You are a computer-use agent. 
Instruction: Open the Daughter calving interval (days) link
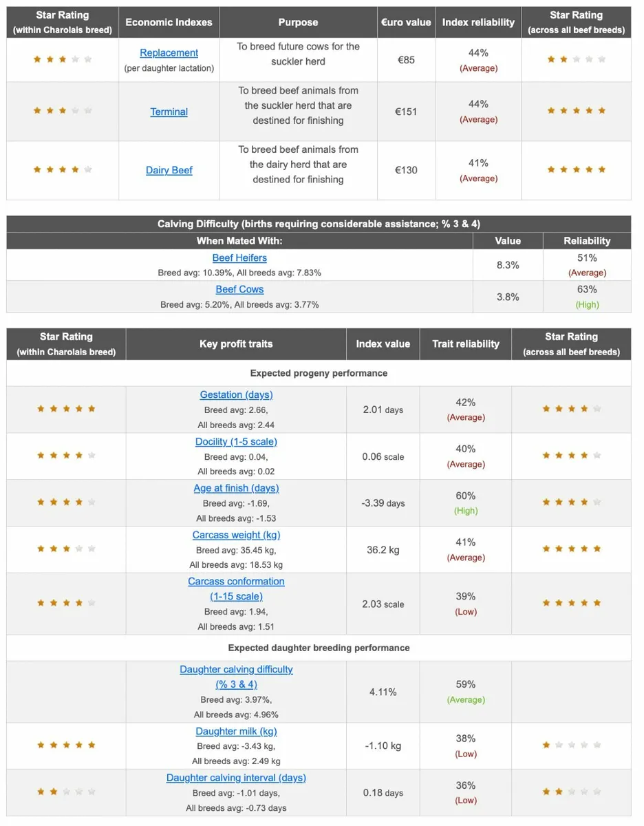236,778
